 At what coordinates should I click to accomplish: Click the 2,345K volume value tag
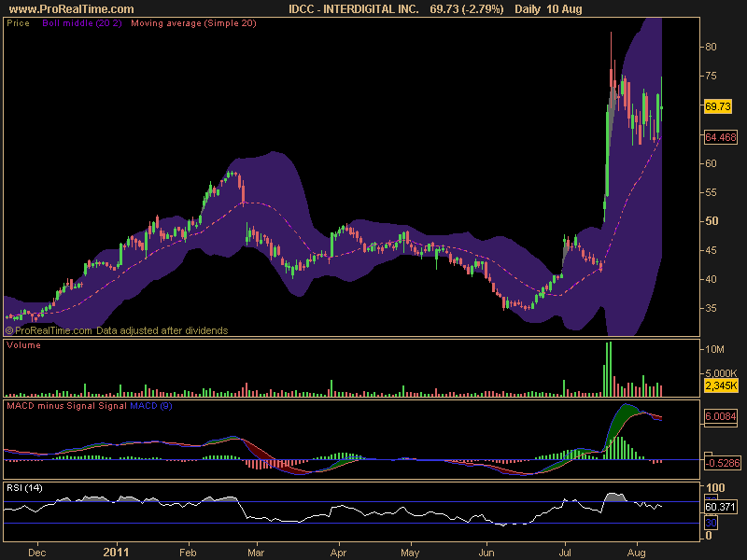pyautogui.click(x=721, y=385)
